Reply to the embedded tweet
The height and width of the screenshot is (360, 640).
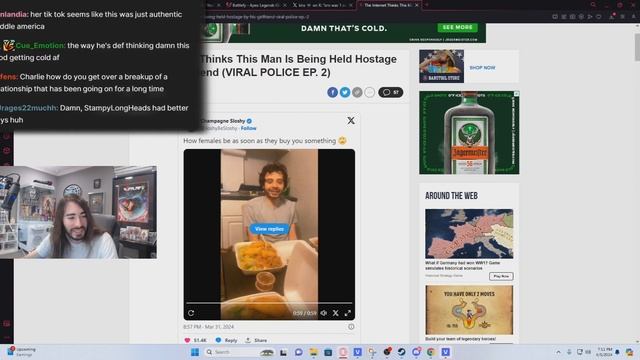point(227,340)
